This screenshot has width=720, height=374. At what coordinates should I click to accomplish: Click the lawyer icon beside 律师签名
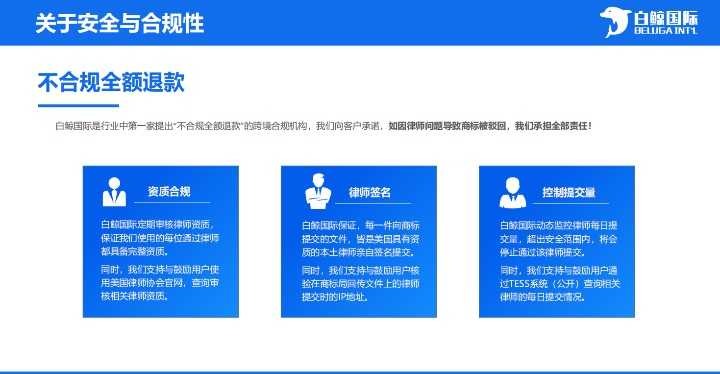click(318, 191)
